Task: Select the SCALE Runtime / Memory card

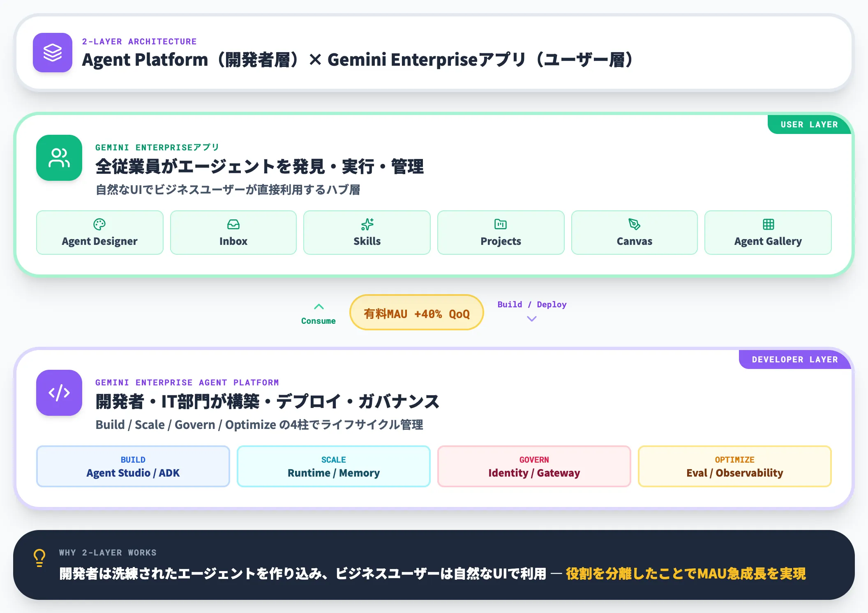Action: [333, 466]
